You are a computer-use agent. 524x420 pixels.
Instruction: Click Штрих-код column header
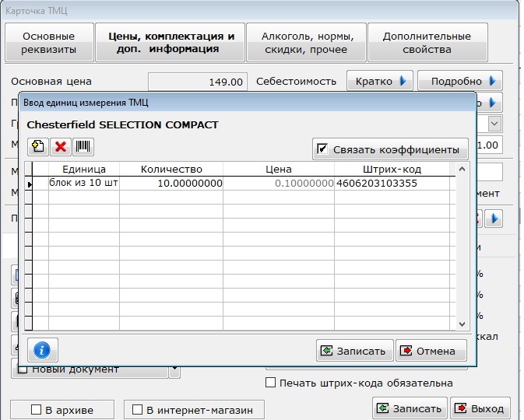(392, 169)
